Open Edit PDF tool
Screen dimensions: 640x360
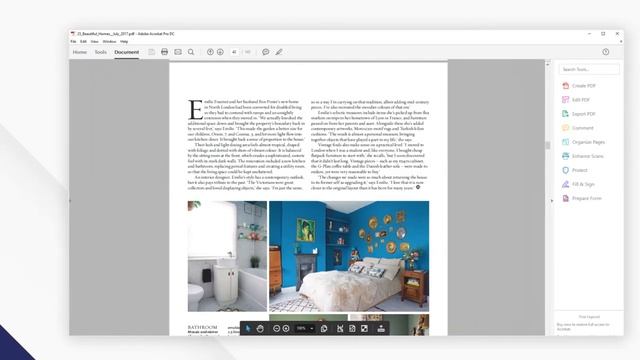coord(576,100)
